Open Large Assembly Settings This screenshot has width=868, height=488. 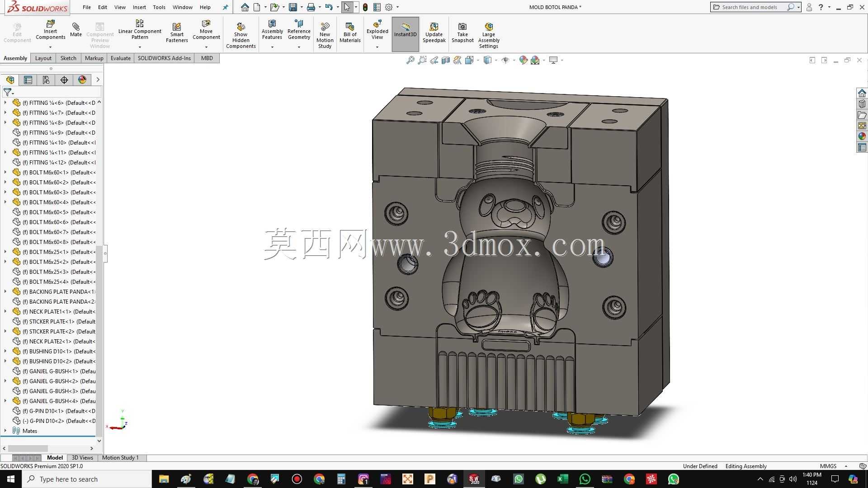489,35
